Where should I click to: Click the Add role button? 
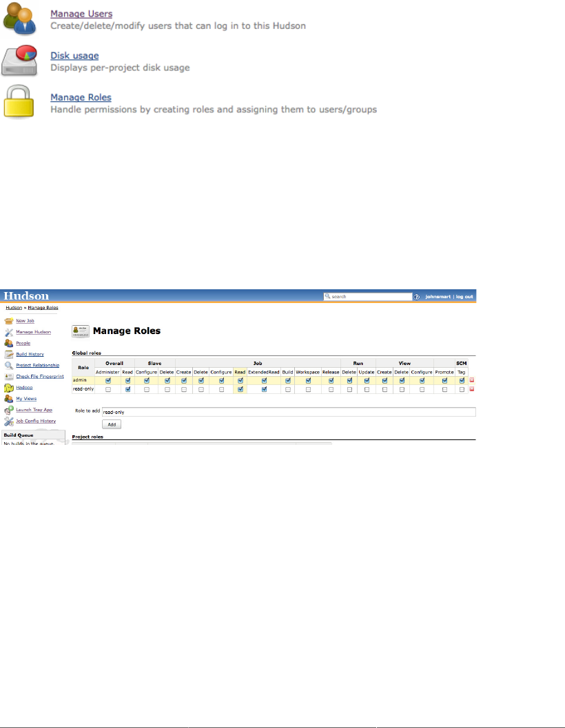pyautogui.click(x=112, y=424)
